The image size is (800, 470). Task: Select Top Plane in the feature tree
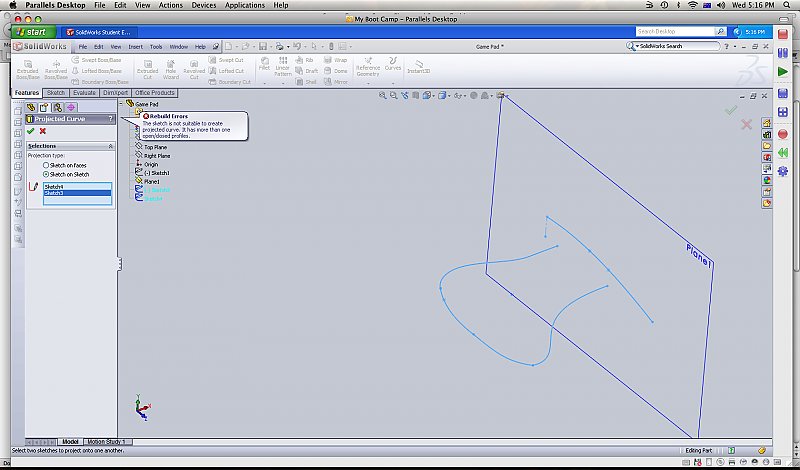155,147
